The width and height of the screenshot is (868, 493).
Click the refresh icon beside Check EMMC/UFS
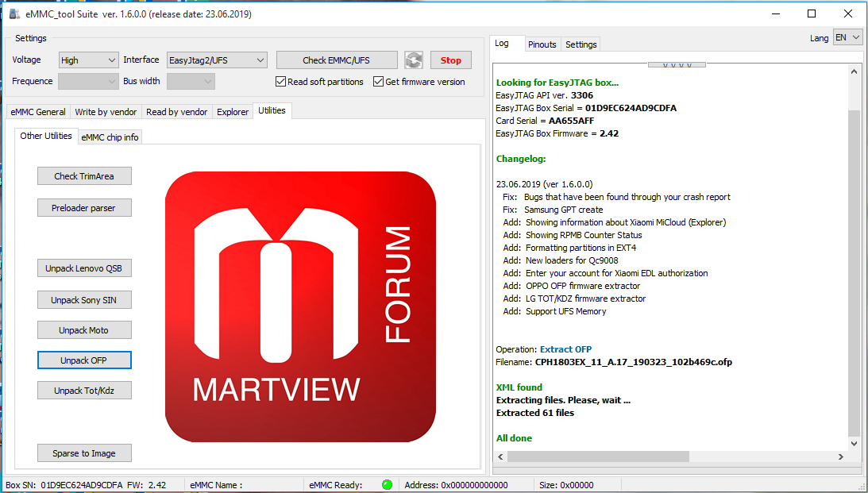click(413, 60)
